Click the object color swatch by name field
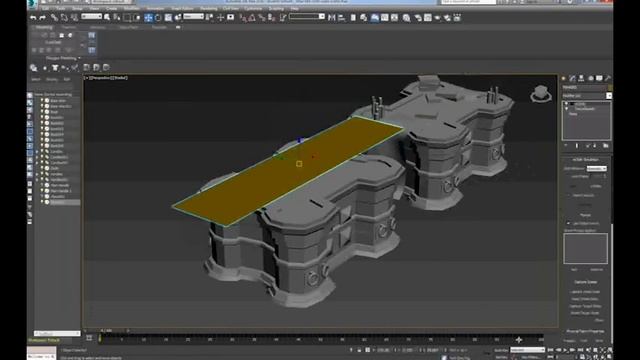The image size is (640, 360). tap(610, 87)
